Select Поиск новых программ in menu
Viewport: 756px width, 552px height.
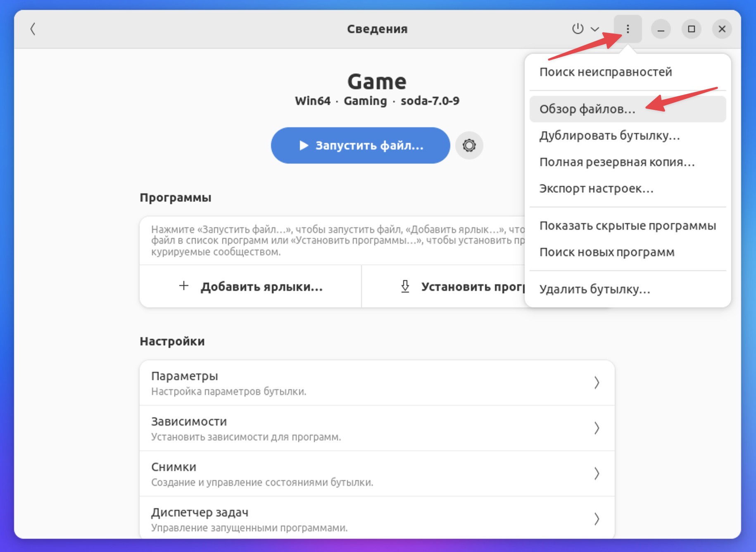point(628,252)
